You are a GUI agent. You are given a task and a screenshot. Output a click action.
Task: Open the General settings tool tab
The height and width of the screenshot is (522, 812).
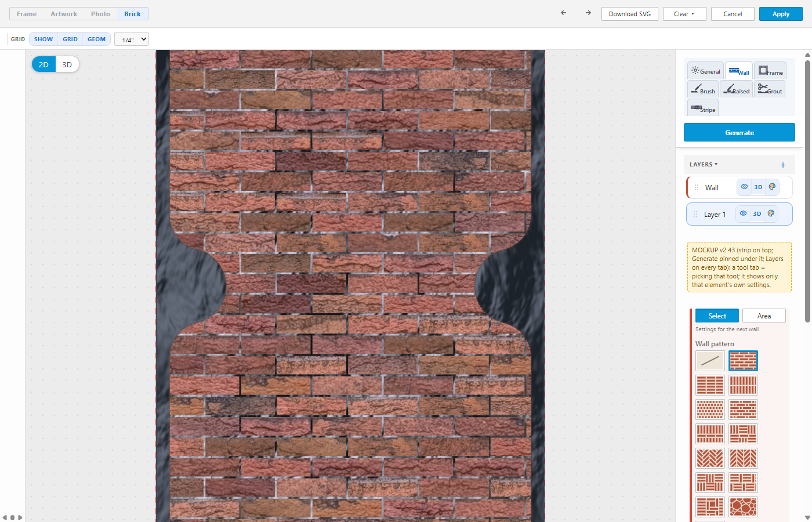(x=705, y=71)
